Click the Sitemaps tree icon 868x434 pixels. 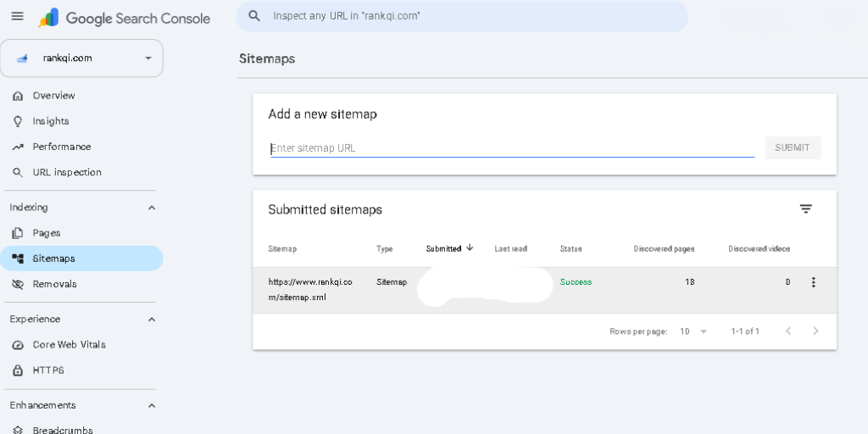point(18,259)
